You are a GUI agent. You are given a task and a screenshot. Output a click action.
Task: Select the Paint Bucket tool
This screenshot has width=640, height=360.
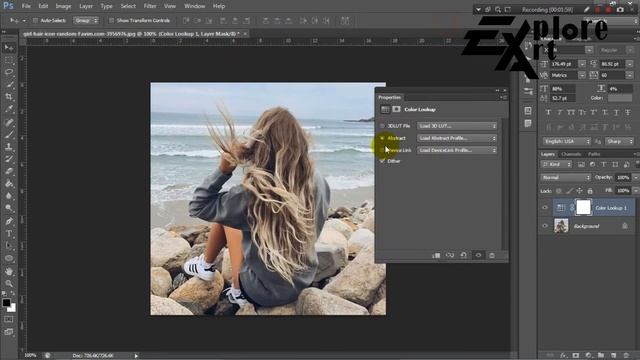point(9,183)
